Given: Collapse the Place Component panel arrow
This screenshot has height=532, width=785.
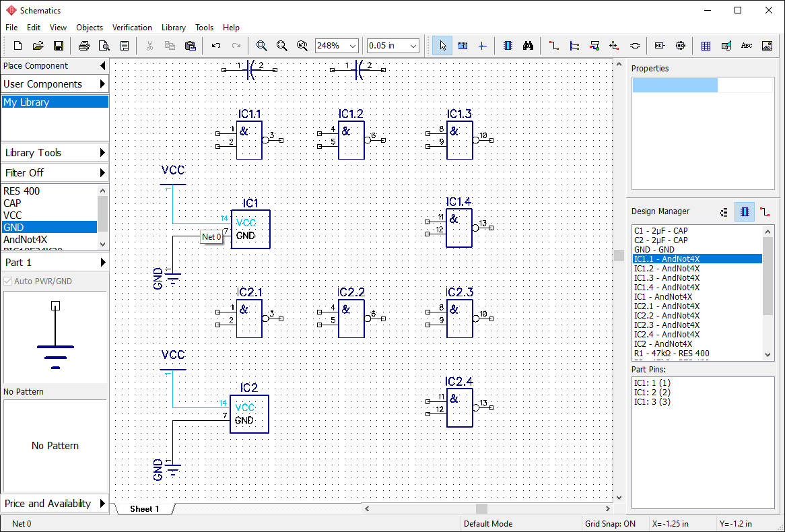Looking at the screenshot, I should coord(102,65).
